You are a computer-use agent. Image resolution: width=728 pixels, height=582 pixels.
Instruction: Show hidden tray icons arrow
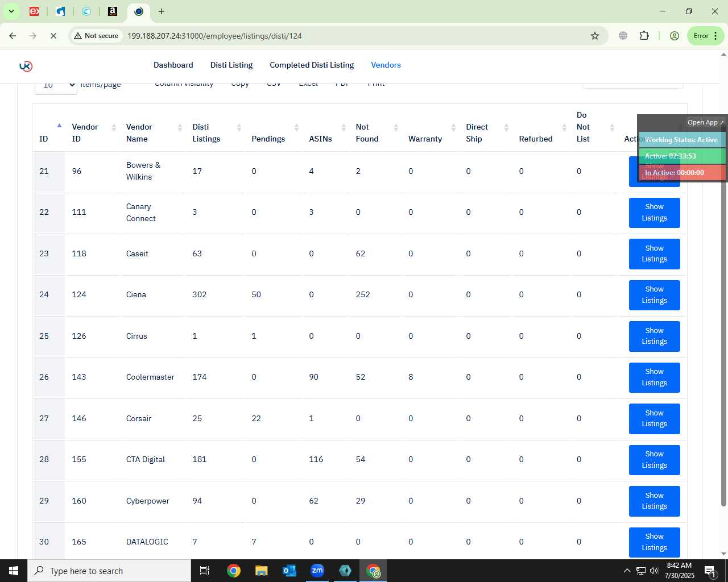point(627,571)
